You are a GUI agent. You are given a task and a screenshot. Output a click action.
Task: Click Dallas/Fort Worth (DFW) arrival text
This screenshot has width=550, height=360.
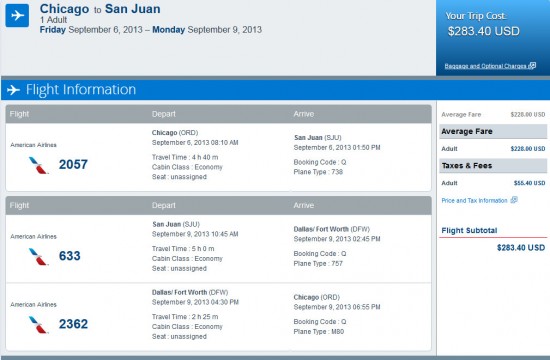331,229
